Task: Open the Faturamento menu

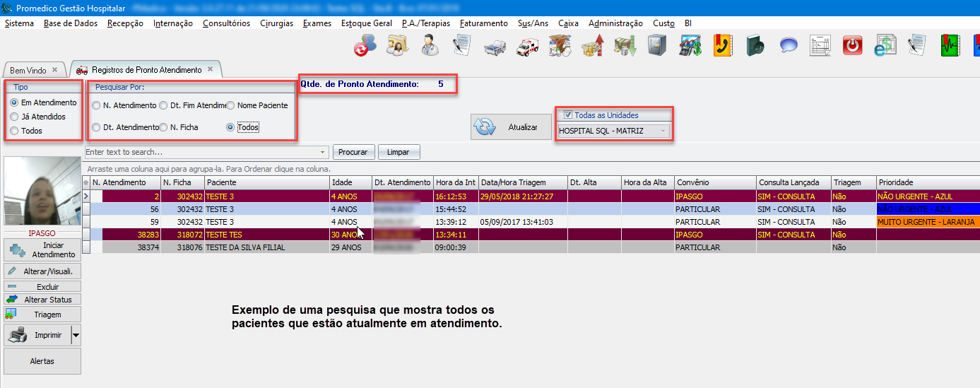Action: pos(483,23)
